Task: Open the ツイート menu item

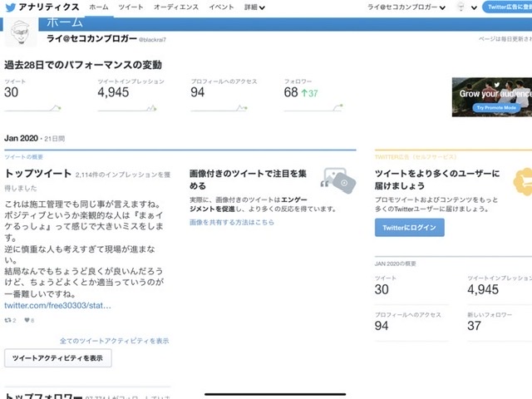Action: pos(131,7)
